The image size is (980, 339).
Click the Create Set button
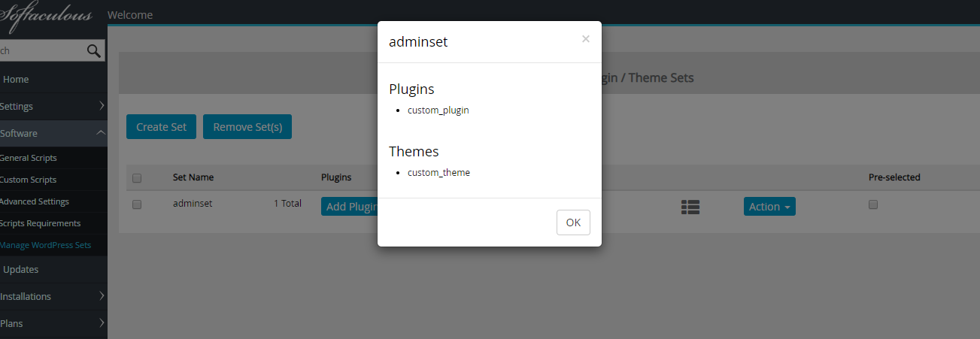[x=162, y=127]
